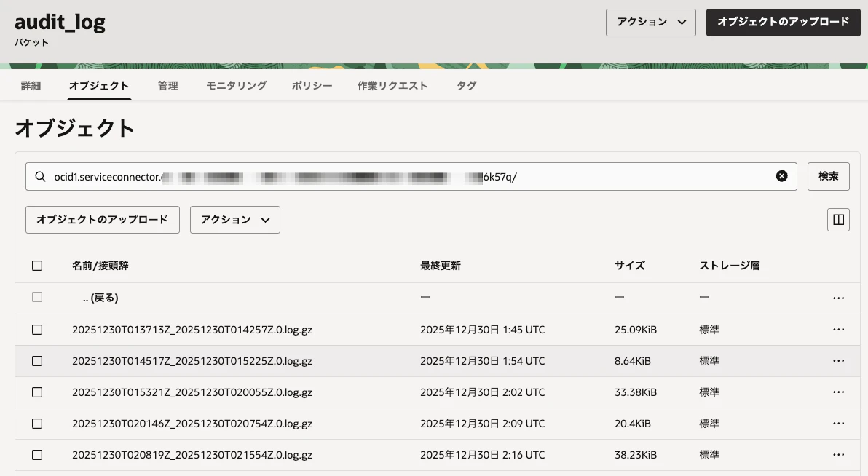Go to the ポリシー tab
This screenshot has height=476, width=868.
tap(312, 85)
